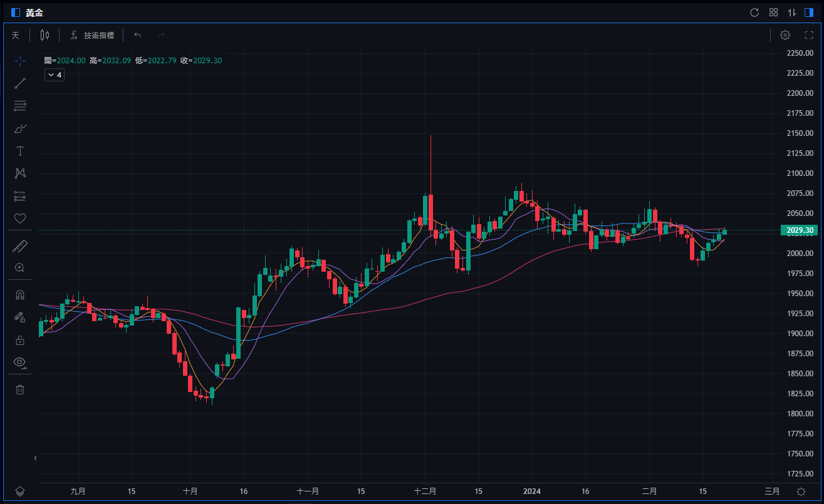
Task: Select the crosshair cursor tool
Action: click(x=20, y=61)
